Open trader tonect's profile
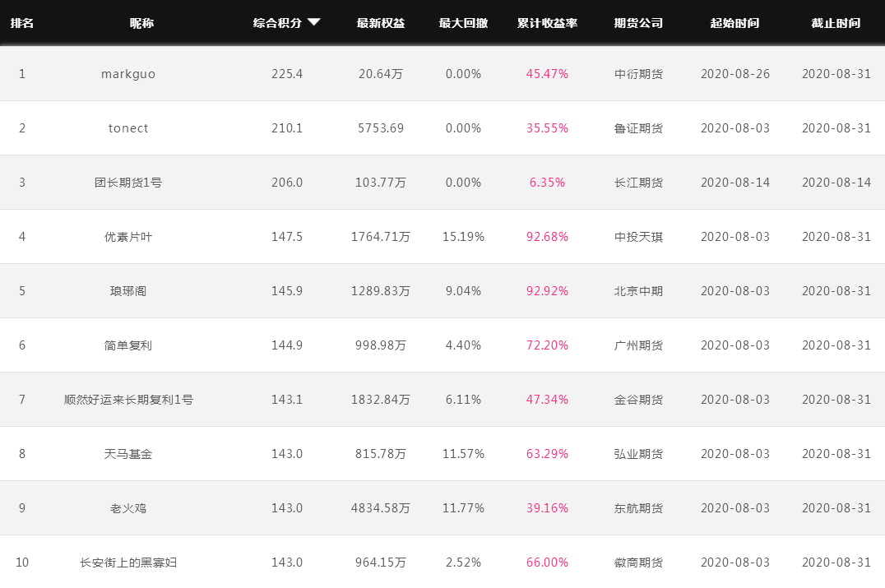Image resolution: width=885 pixels, height=588 pixels. click(128, 128)
